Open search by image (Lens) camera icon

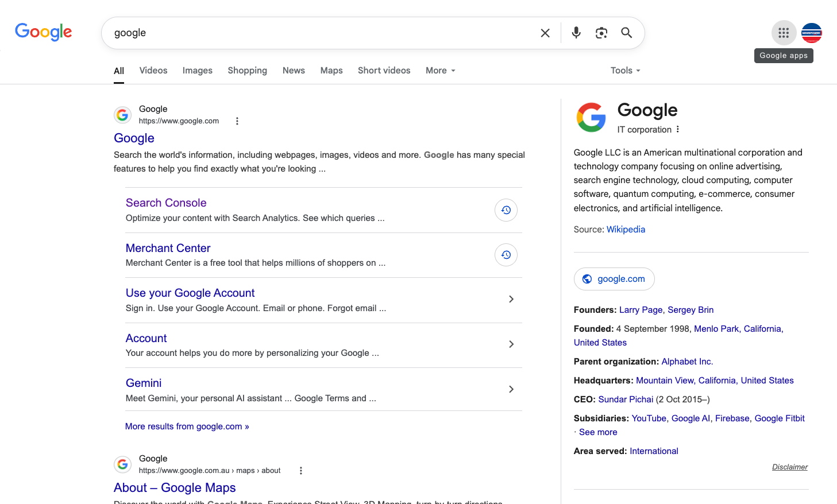coord(601,33)
